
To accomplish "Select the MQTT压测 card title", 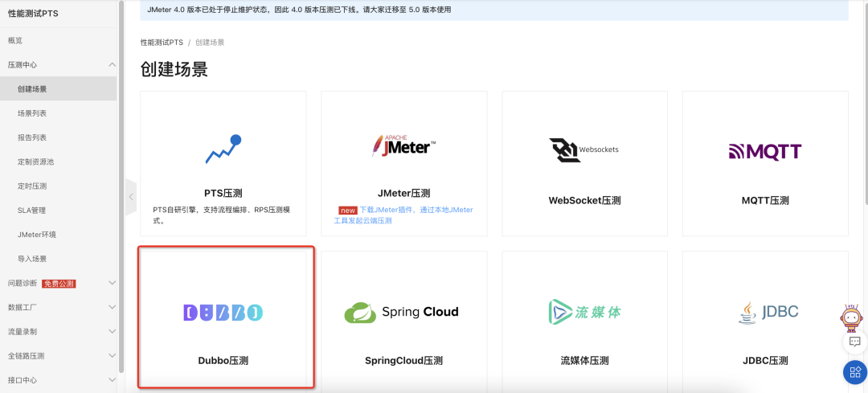I will [x=765, y=200].
